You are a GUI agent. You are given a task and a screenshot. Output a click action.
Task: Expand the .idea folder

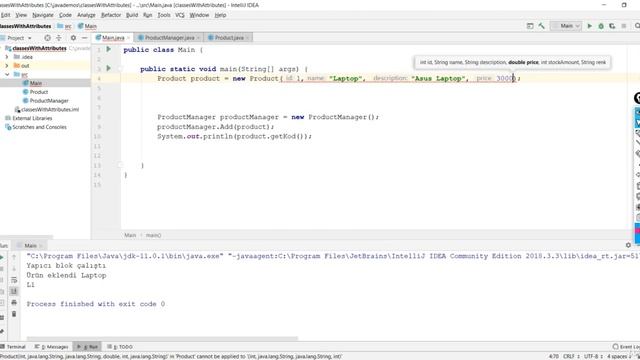click(x=7, y=57)
